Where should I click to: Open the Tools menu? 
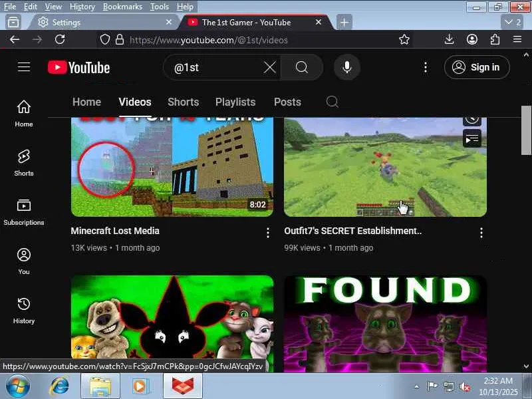click(160, 7)
